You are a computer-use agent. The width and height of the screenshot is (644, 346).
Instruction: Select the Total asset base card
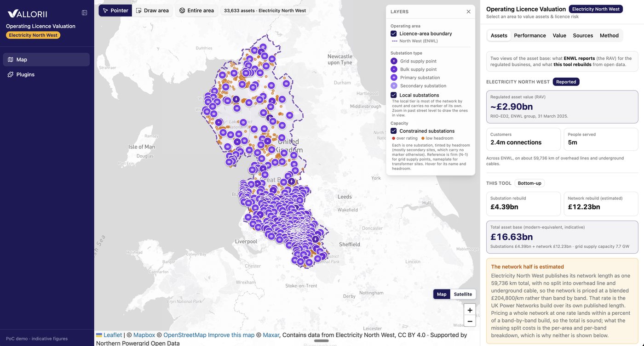pos(562,237)
